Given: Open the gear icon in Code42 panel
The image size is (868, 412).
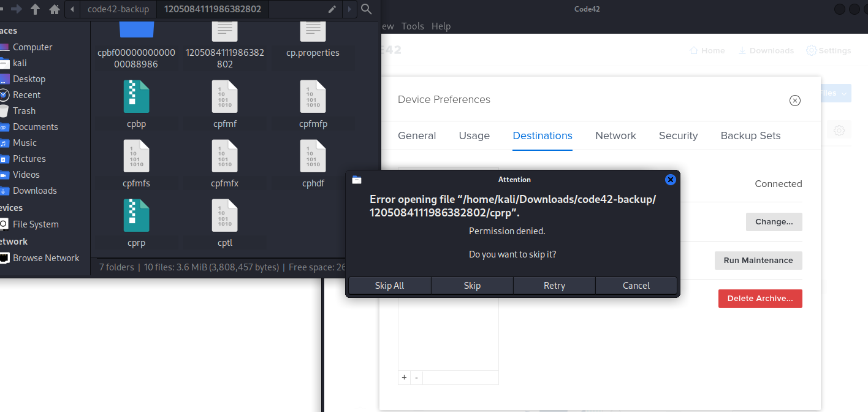Looking at the screenshot, I should (x=839, y=131).
